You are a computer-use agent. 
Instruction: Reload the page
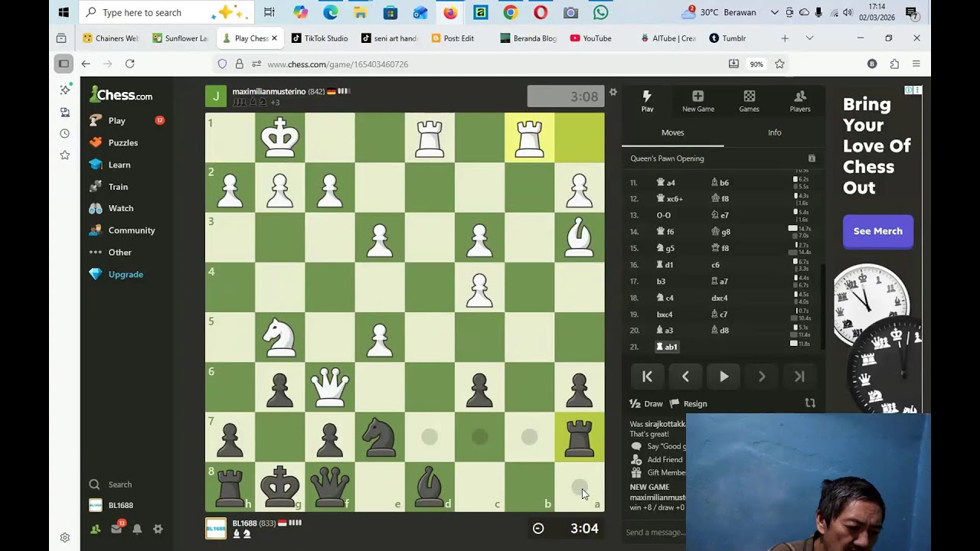129,64
